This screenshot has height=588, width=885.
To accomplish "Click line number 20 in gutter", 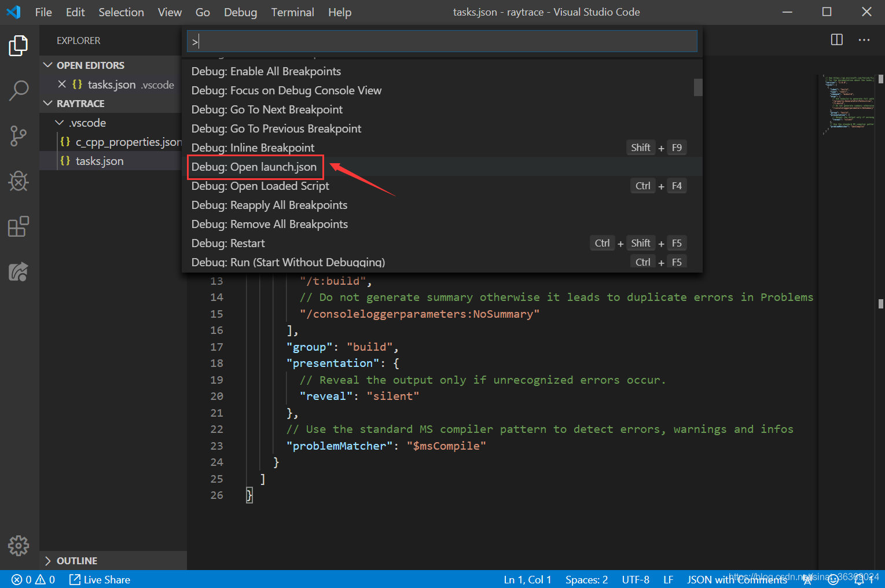I will (x=216, y=396).
